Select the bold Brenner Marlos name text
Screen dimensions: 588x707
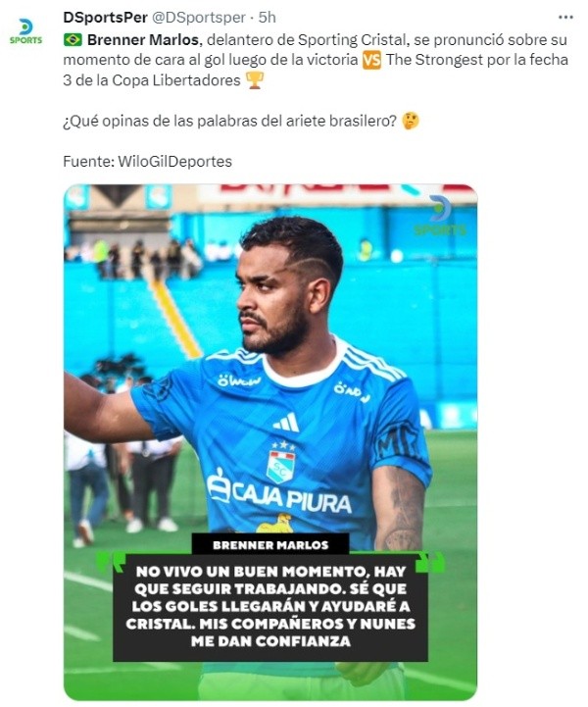(x=143, y=39)
